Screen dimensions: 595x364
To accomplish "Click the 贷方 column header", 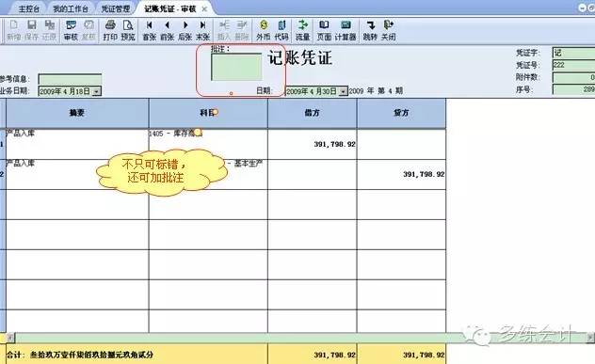I will [401, 113].
